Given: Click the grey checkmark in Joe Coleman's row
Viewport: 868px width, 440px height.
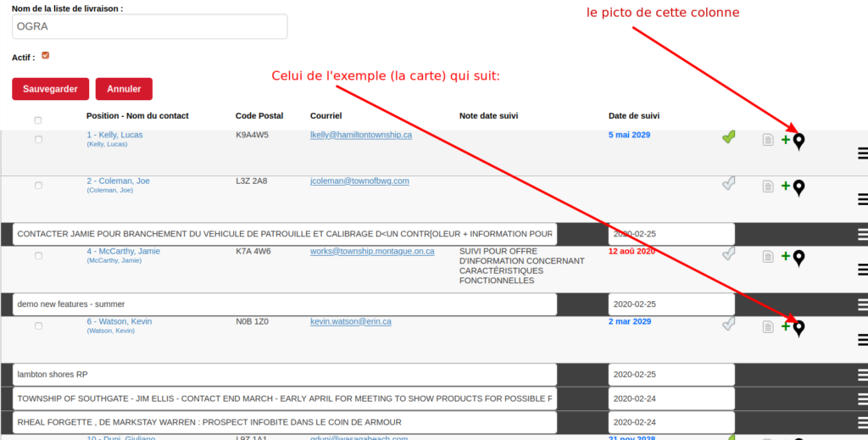Looking at the screenshot, I should [x=728, y=183].
